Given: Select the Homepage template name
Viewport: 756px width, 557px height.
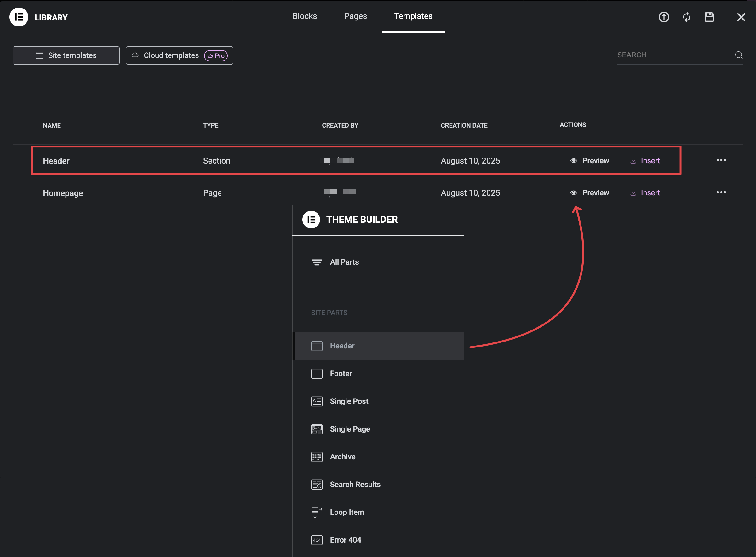Looking at the screenshot, I should pyautogui.click(x=63, y=193).
